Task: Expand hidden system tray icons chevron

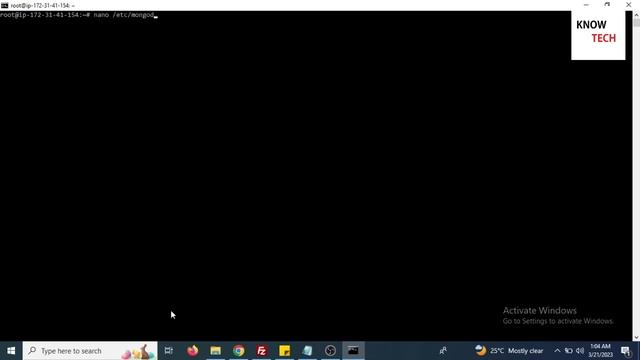Action: (x=557, y=351)
